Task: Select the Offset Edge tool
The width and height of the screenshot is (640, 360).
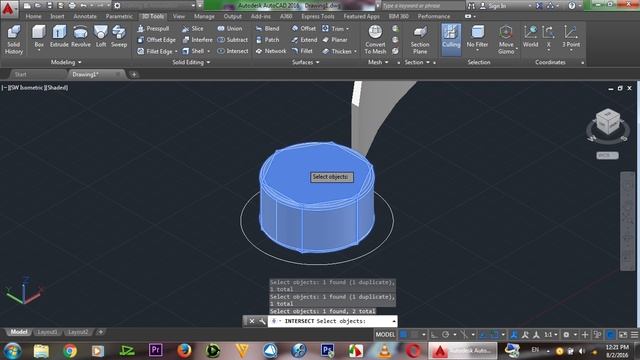Action: (x=156, y=40)
